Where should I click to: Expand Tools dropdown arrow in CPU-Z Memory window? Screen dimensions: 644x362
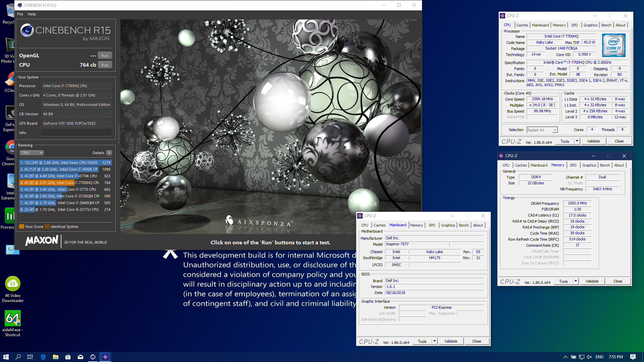576,282
